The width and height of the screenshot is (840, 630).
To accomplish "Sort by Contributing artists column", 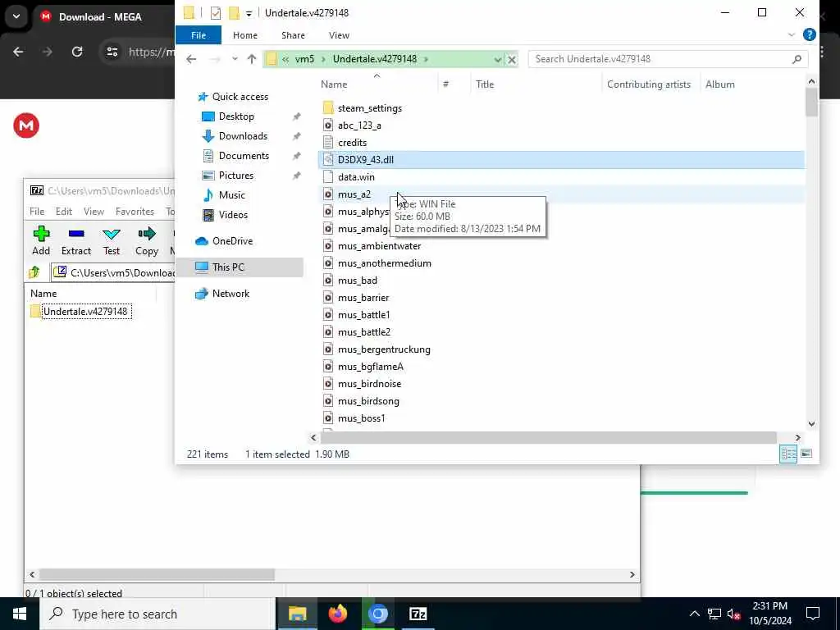I will (x=648, y=84).
